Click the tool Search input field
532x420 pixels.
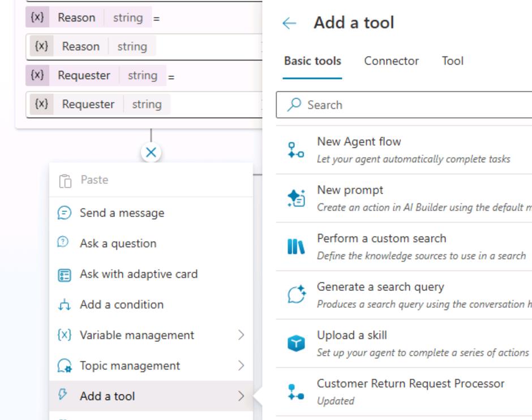click(404, 105)
